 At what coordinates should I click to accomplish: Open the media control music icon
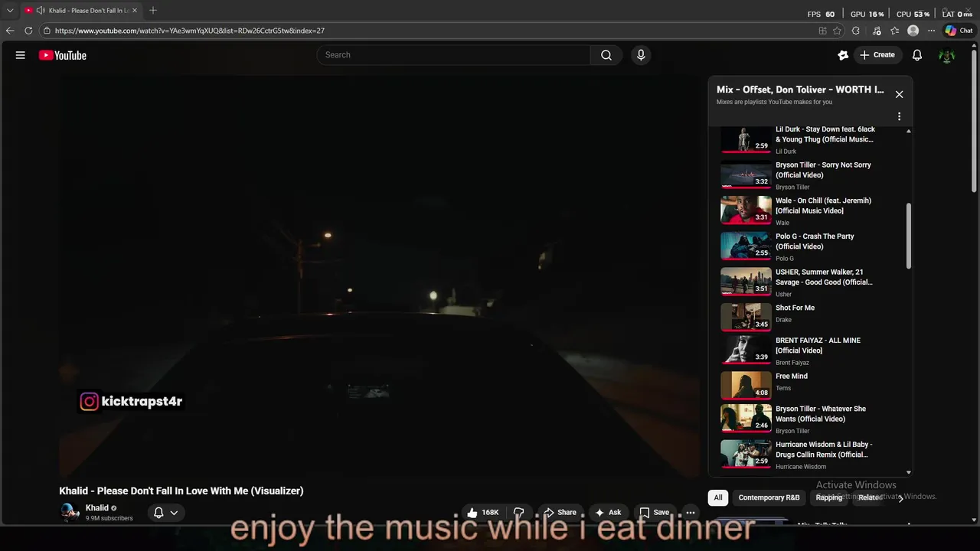pyautogui.click(x=876, y=31)
